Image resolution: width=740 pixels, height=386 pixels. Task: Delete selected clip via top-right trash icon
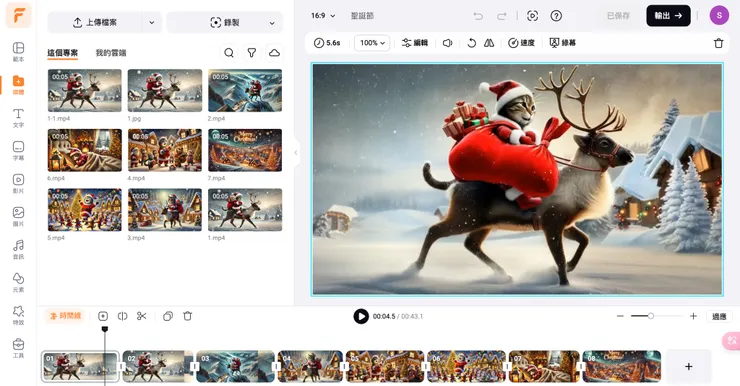tap(718, 43)
